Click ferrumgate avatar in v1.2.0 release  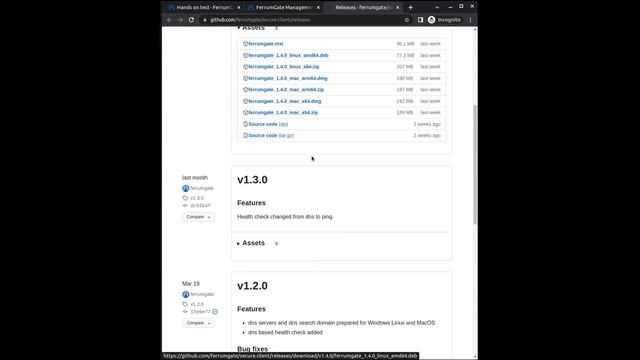(x=186, y=294)
